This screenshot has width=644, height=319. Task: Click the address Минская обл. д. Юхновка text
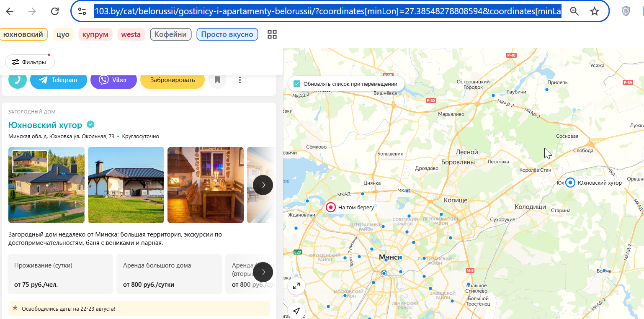pos(62,136)
